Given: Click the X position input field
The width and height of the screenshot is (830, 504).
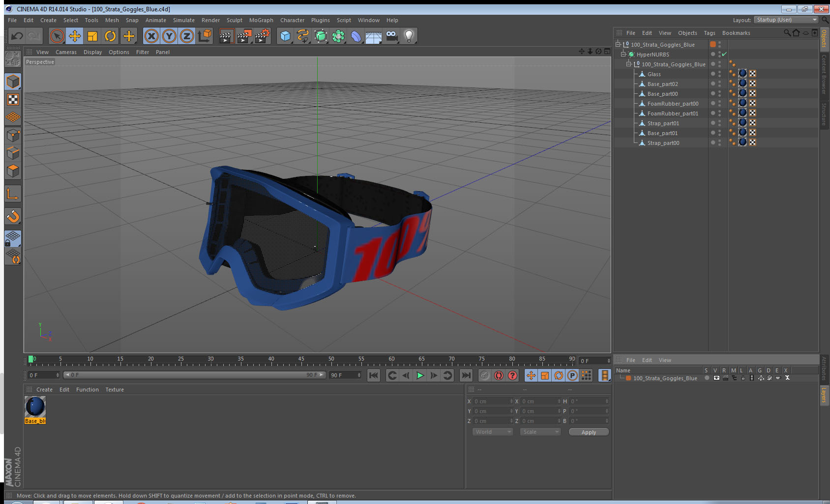Looking at the screenshot, I should (493, 401).
